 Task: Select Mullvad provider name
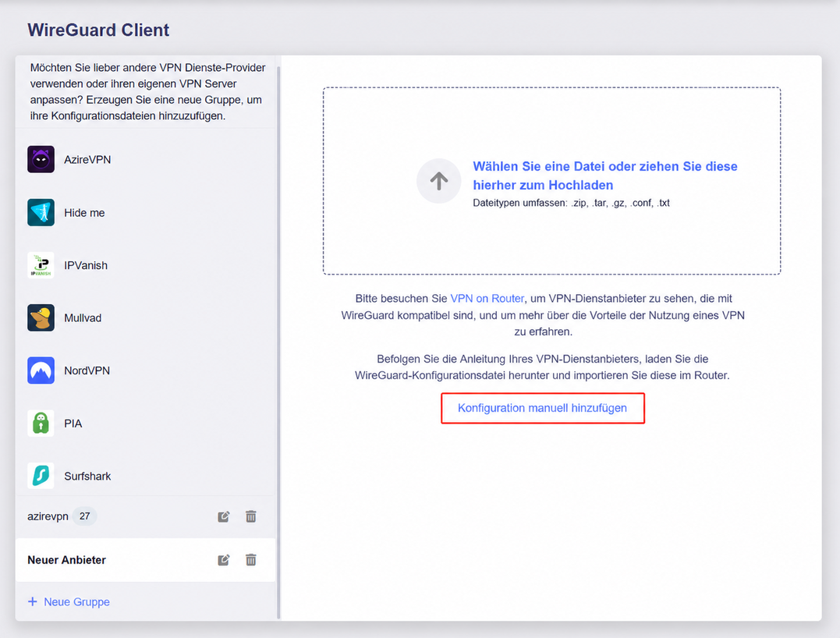[x=83, y=317]
